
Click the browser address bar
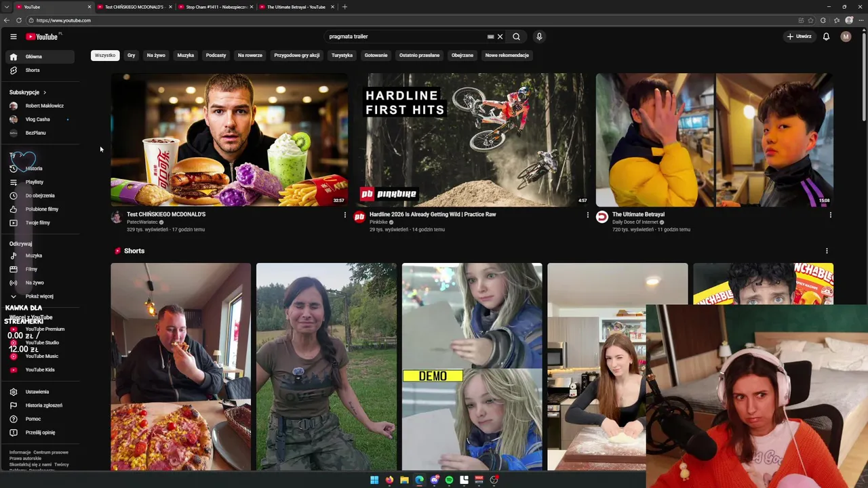[x=407, y=20]
